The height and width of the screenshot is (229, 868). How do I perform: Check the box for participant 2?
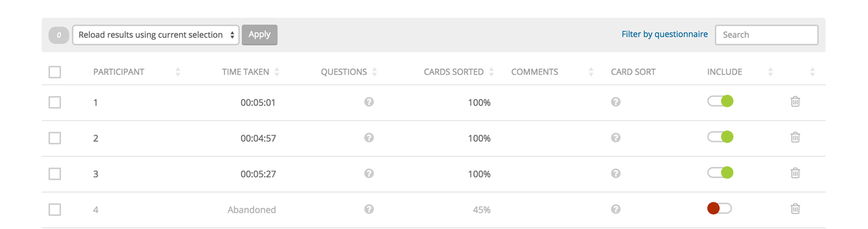pyautogui.click(x=55, y=138)
